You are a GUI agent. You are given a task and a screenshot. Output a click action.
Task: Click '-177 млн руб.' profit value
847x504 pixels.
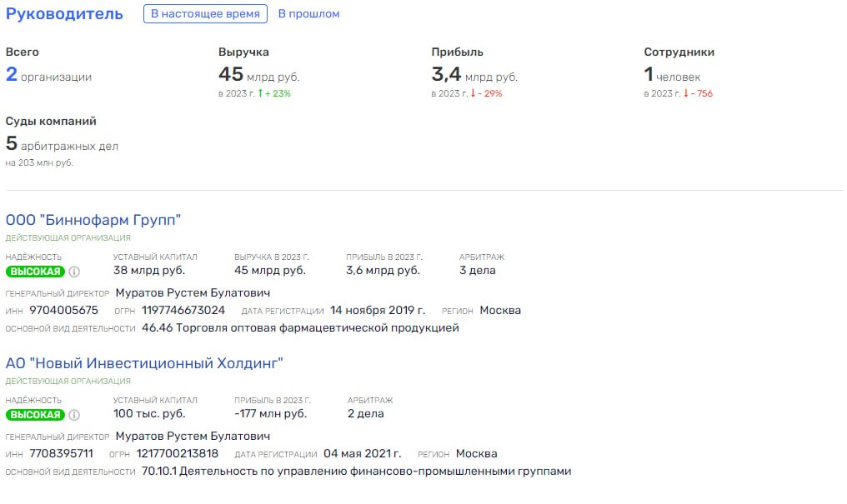(271, 414)
